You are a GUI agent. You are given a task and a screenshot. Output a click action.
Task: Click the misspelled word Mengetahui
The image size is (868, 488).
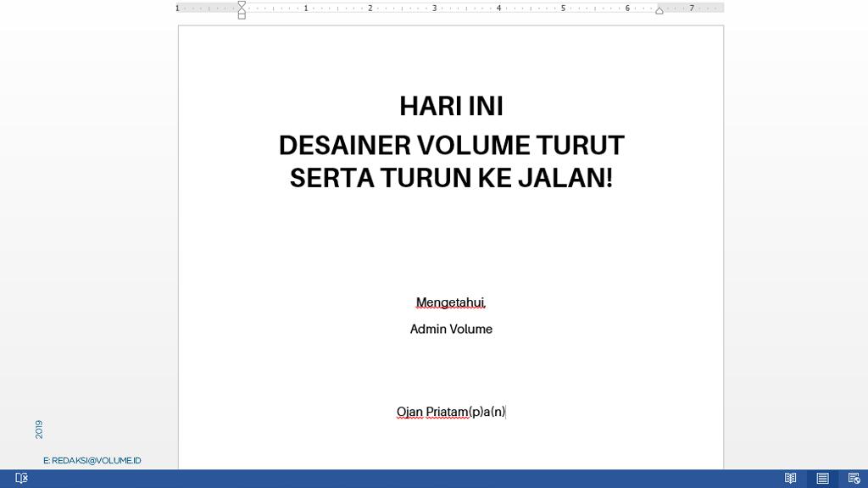(x=449, y=302)
